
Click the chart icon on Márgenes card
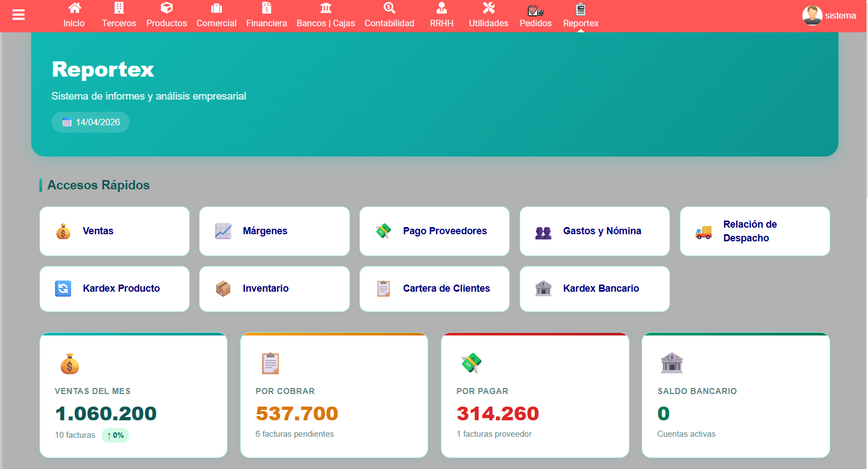click(223, 231)
